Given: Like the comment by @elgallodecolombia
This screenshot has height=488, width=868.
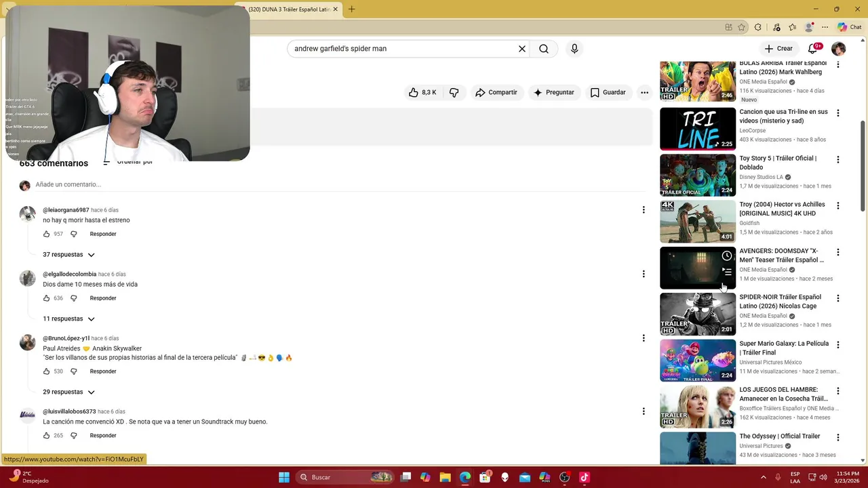Looking at the screenshot, I should [x=46, y=298].
